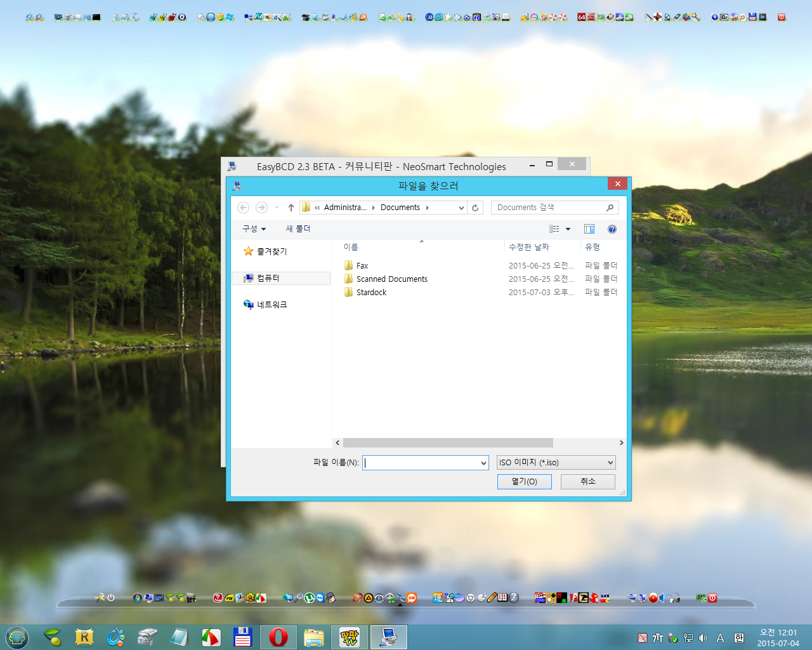The image size is (812, 650).
Task: Open the yellow R taskbar icon
Action: [84, 637]
